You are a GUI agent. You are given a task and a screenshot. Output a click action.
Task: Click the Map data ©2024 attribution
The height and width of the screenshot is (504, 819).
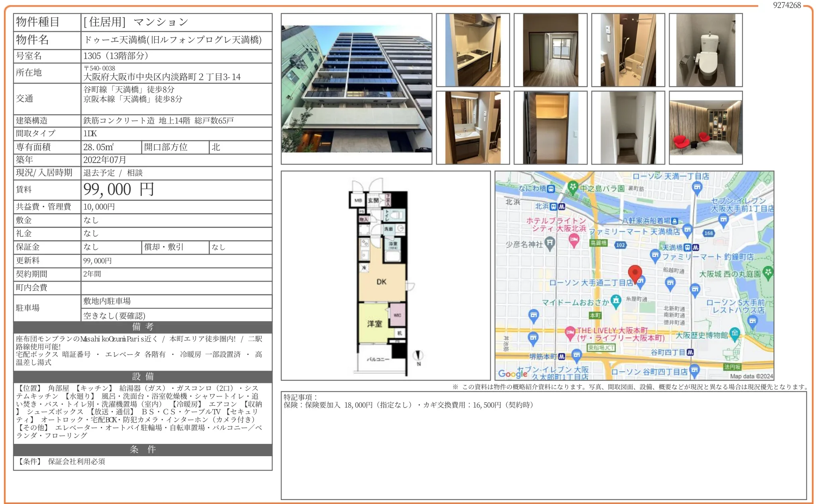click(751, 376)
